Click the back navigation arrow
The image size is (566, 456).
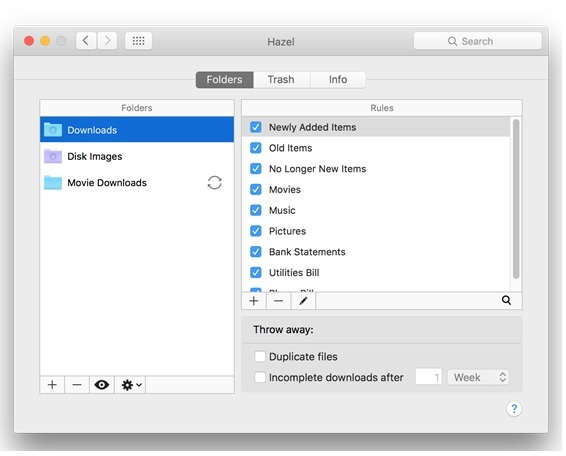pyautogui.click(x=86, y=41)
